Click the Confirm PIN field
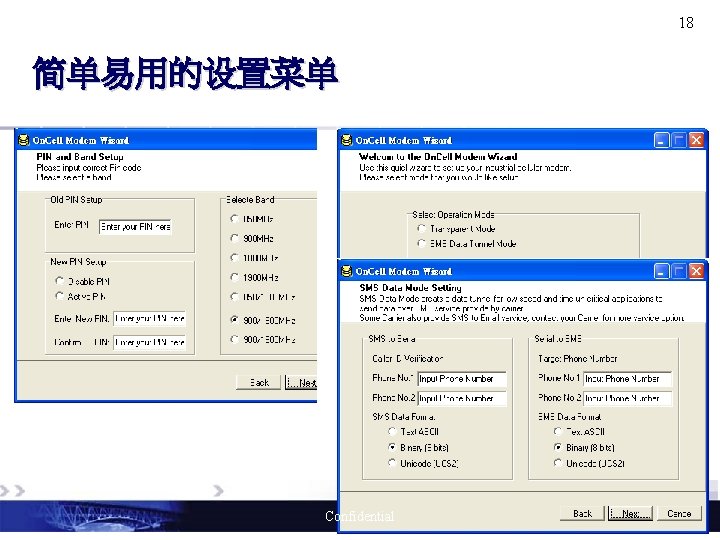 150,342
